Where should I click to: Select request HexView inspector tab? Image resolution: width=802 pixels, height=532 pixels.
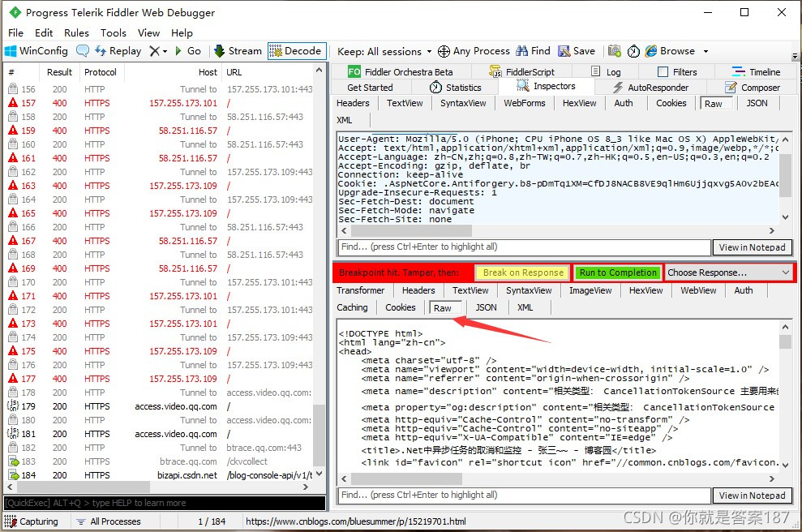[x=579, y=103]
